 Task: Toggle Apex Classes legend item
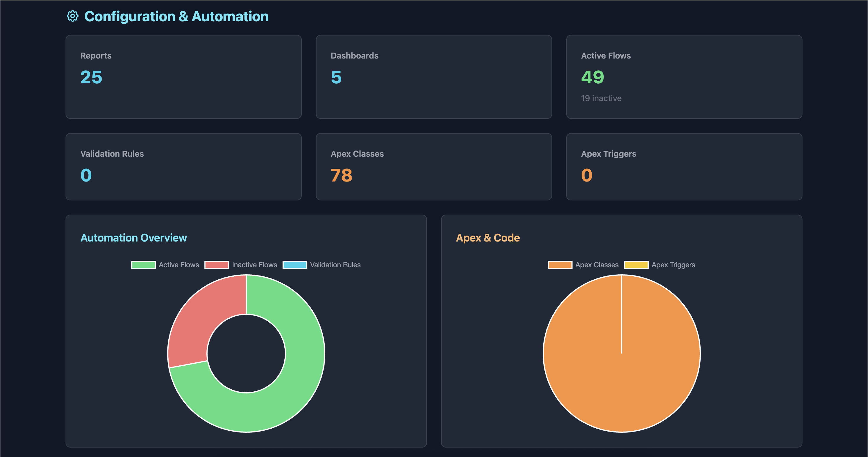pos(596,265)
